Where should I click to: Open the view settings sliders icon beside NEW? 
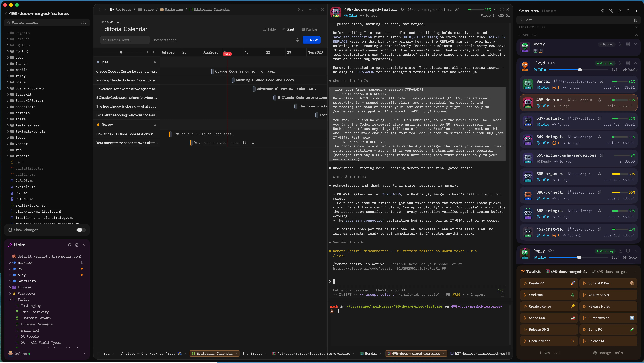click(x=297, y=40)
